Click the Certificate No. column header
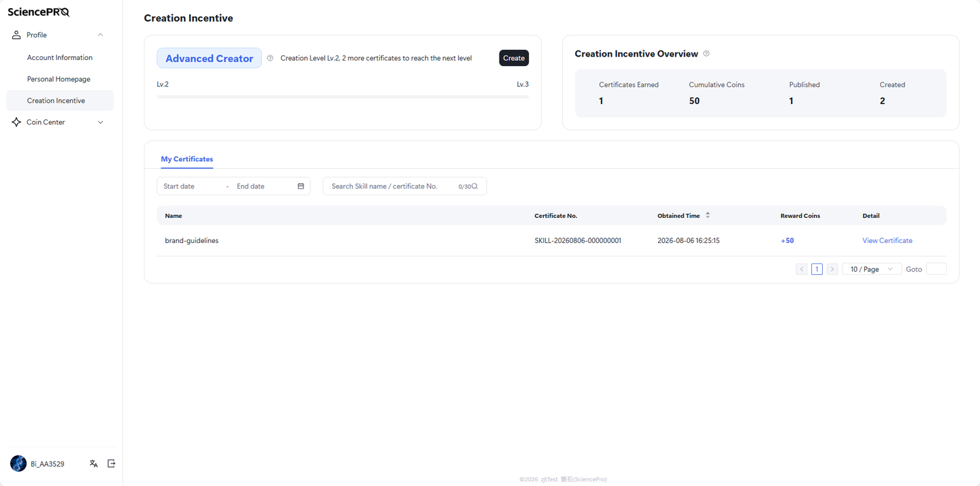 pyautogui.click(x=556, y=216)
